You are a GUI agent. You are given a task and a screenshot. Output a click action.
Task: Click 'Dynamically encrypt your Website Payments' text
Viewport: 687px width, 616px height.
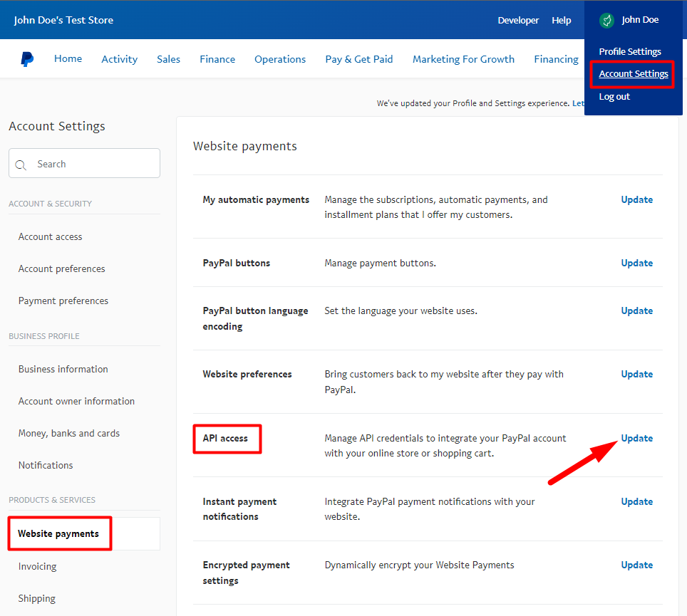(x=419, y=565)
